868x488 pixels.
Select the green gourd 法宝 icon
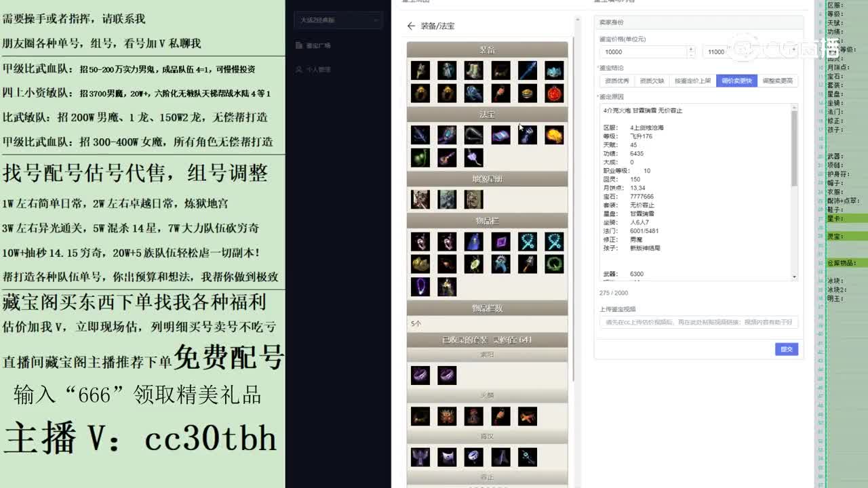tap(420, 157)
